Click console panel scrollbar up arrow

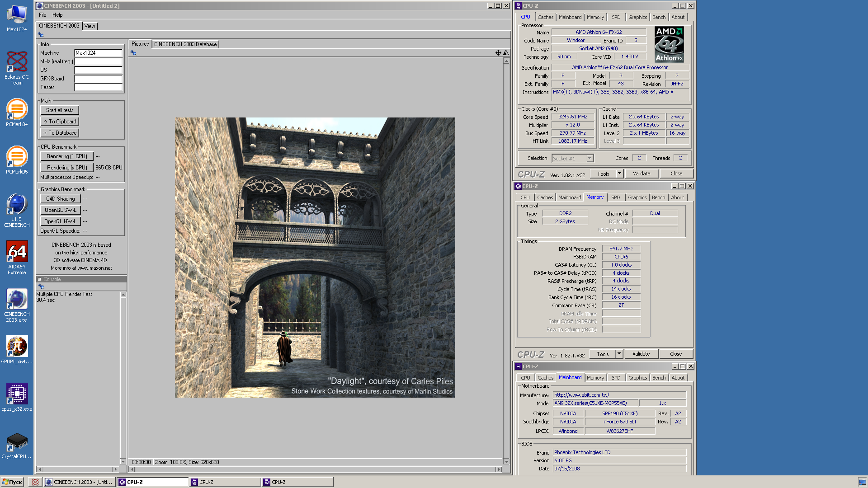coord(123,295)
